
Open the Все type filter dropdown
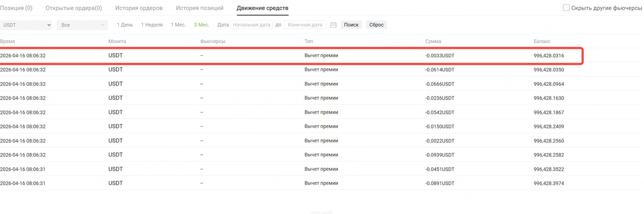(x=82, y=25)
